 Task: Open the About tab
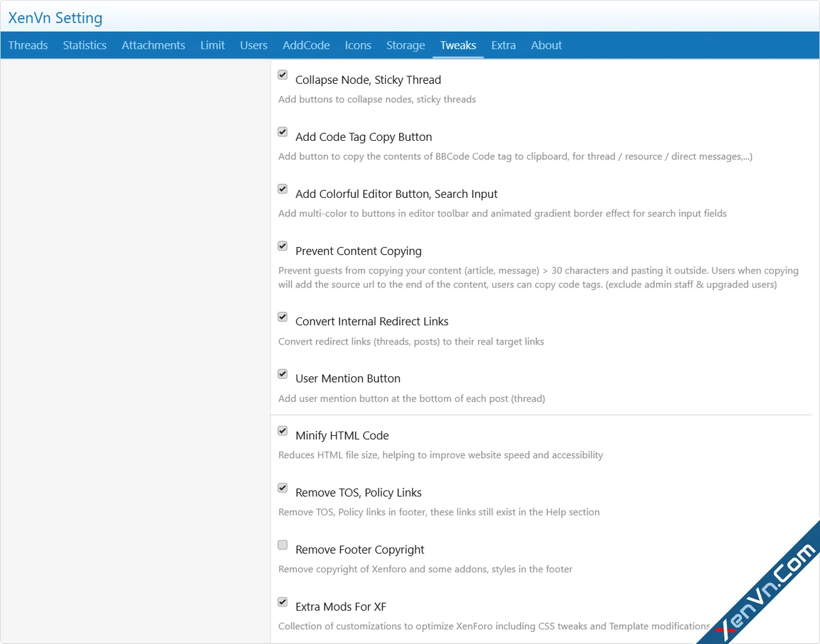(x=546, y=45)
